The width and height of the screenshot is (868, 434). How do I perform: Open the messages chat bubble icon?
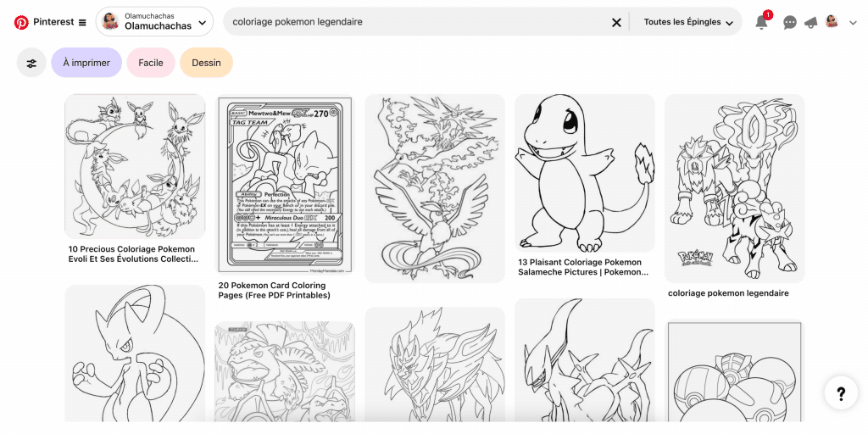tap(790, 22)
